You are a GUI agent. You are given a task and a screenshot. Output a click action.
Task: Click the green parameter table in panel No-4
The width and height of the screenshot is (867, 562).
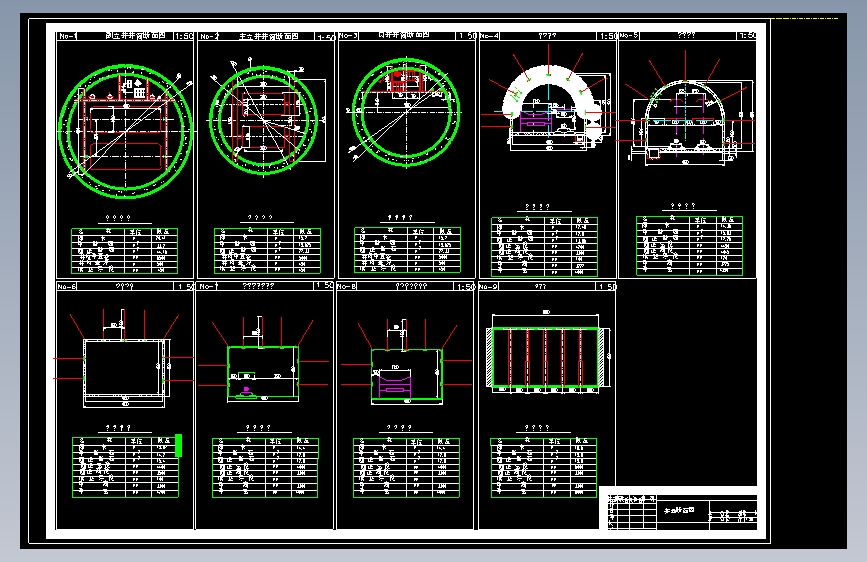(545, 247)
